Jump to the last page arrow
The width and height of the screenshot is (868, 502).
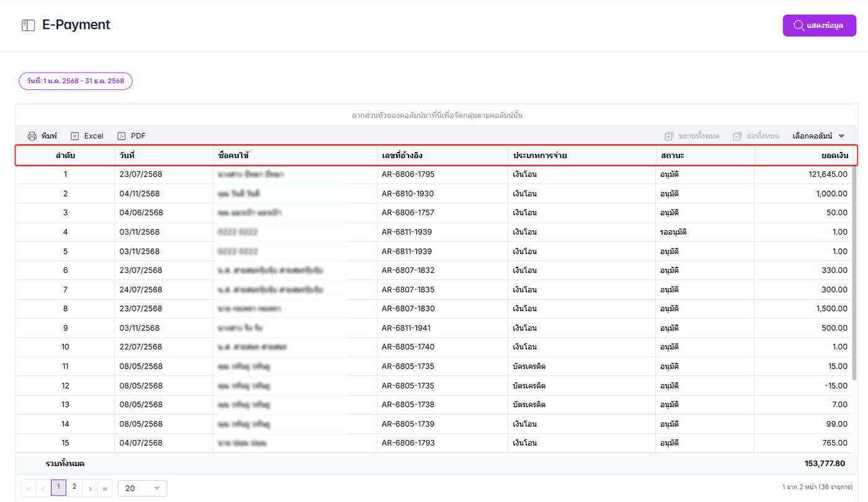click(x=105, y=488)
